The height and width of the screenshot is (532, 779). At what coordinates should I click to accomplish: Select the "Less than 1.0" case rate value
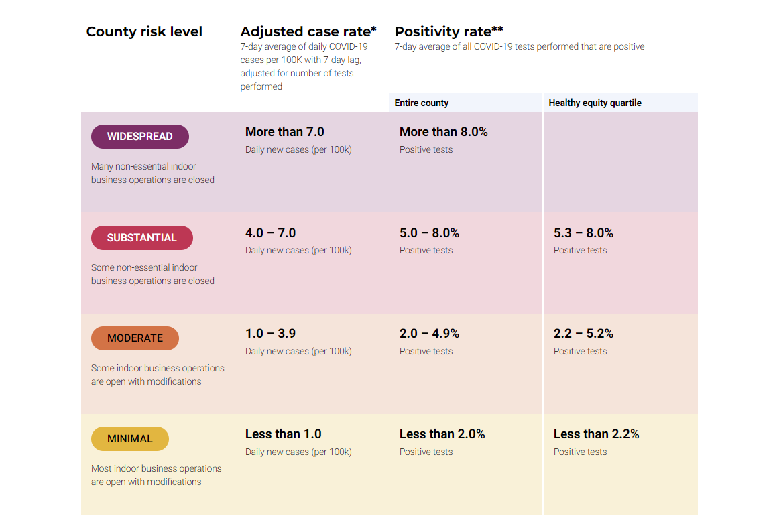click(283, 434)
